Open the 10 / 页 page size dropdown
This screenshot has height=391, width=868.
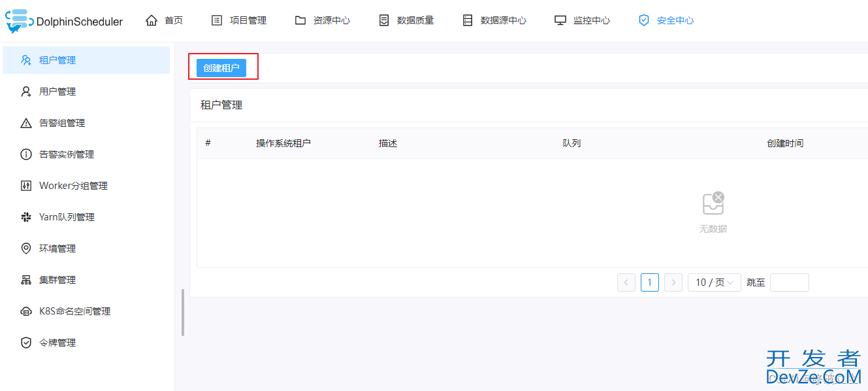tap(715, 282)
